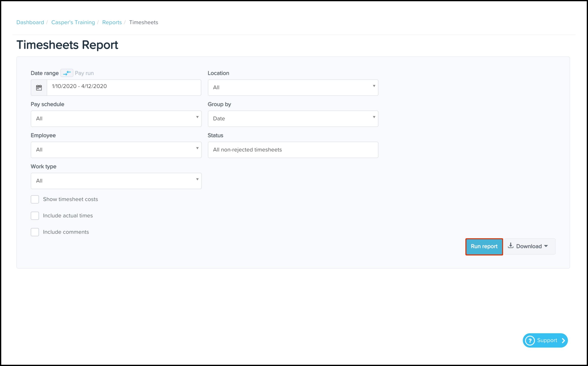Click the Support question mark icon
The width and height of the screenshot is (588, 366).
coord(530,341)
